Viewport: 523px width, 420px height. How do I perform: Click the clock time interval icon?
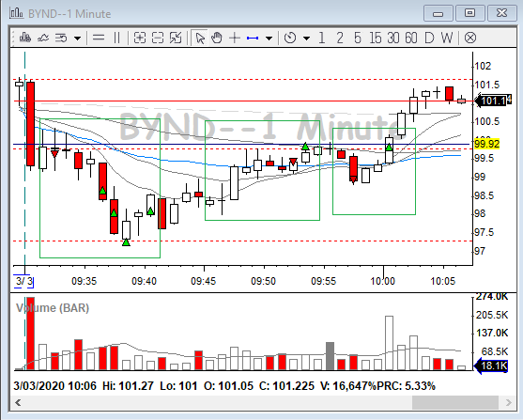point(290,38)
